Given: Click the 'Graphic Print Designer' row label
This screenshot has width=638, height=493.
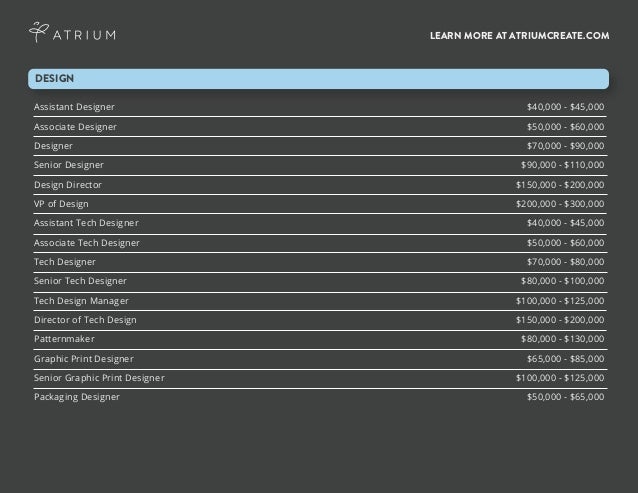Looking at the screenshot, I should coord(83,359).
